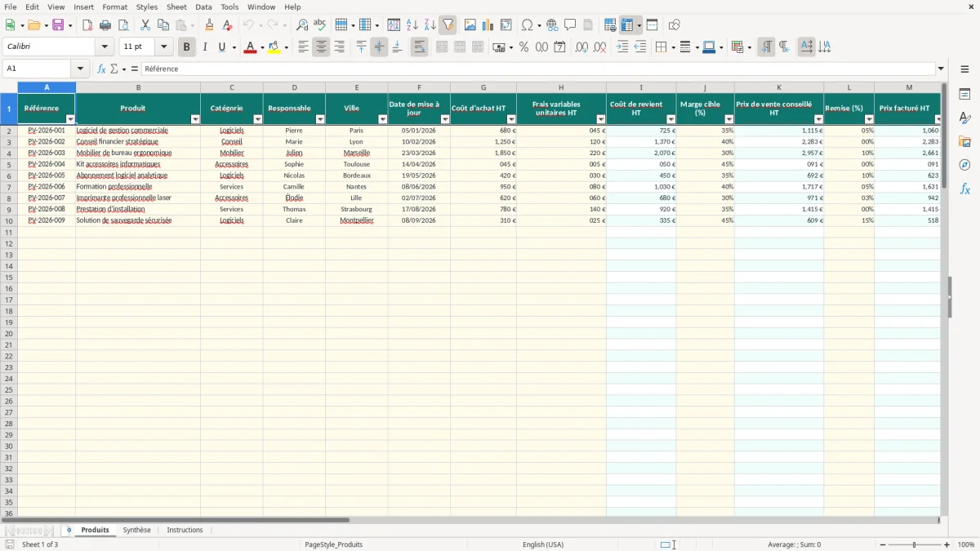Image resolution: width=980 pixels, height=551 pixels.
Task: Toggle Bold formatting
Action: pos(186,47)
